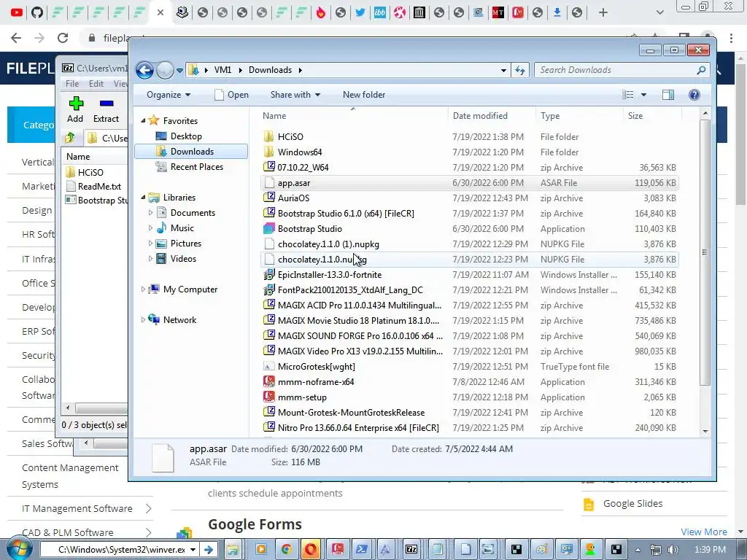The image size is (747, 560).
Task: Click the 7-Zip icon in the taskbar
Action: coord(411,550)
